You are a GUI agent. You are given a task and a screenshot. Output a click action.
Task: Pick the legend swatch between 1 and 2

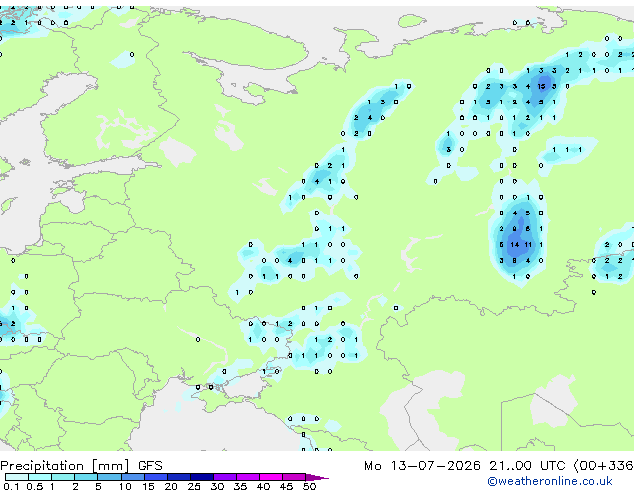pyautogui.click(x=63, y=477)
